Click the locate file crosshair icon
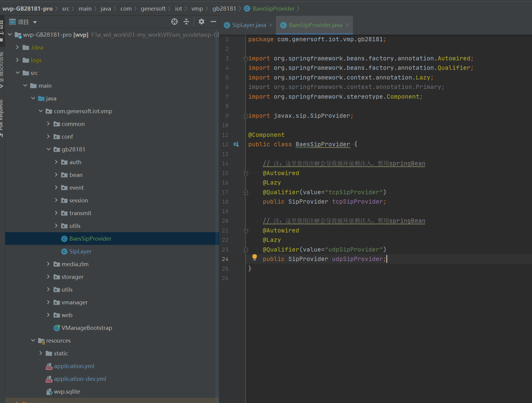Viewport: 532px width, 403px height. (175, 22)
